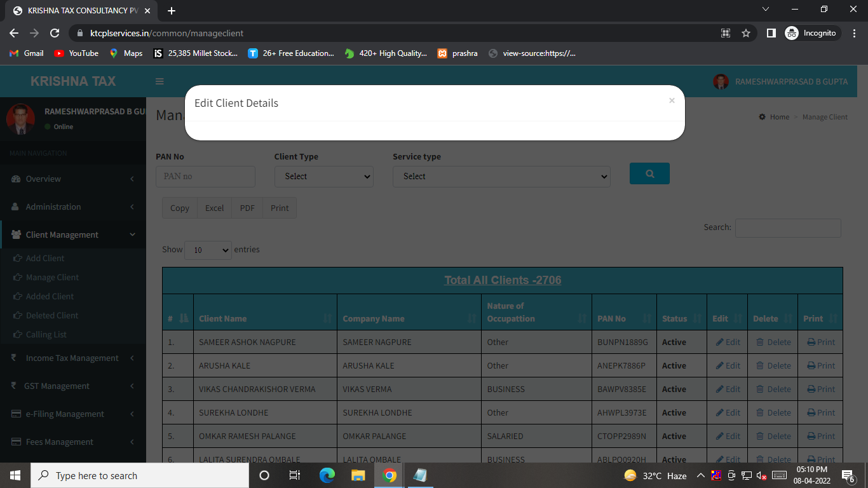Open the Client Type dropdown
The image size is (868, 488).
(324, 177)
